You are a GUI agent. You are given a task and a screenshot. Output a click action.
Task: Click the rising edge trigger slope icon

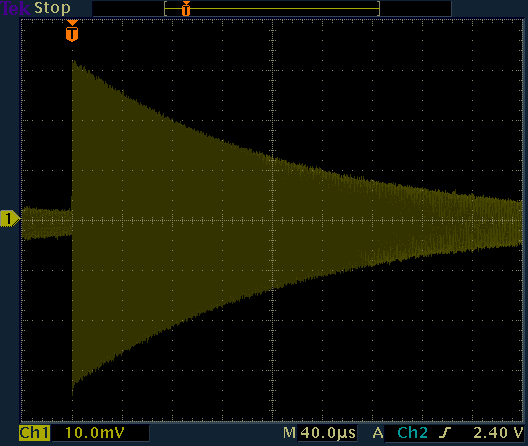pyautogui.click(x=446, y=433)
